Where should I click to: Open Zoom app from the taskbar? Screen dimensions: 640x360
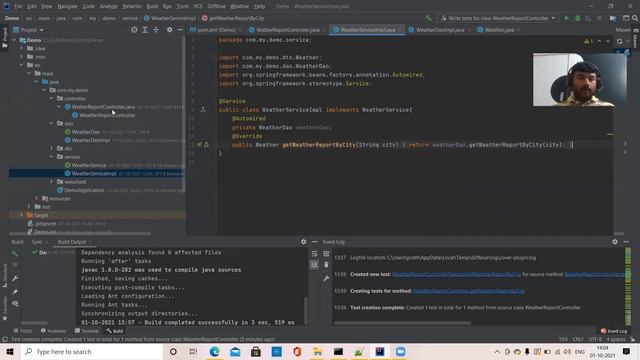(400, 351)
